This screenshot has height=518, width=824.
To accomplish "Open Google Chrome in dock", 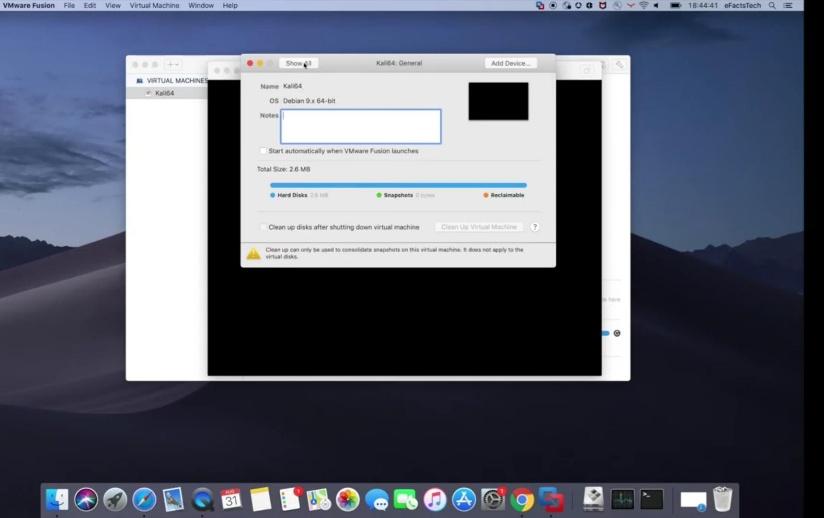I will click(522, 499).
